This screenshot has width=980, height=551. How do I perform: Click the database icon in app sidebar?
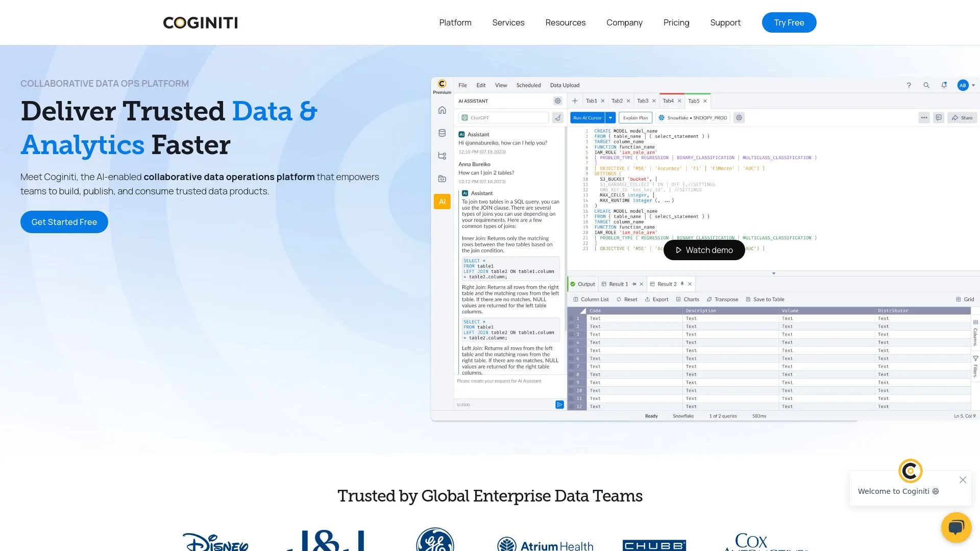[442, 133]
